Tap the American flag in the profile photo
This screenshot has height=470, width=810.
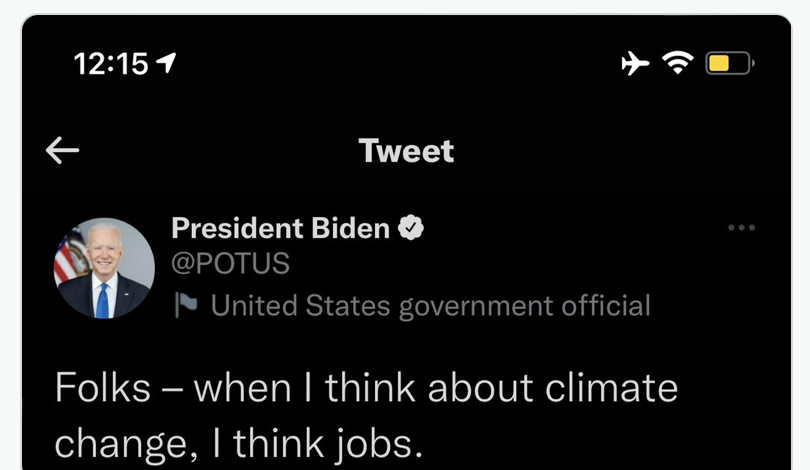68,258
